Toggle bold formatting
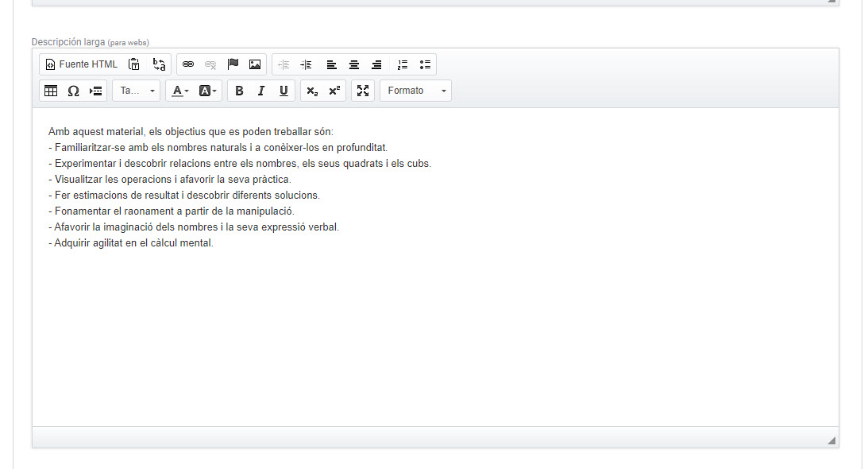Image resolution: width=868 pixels, height=469 pixels. pyautogui.click(x=239, y=91)
